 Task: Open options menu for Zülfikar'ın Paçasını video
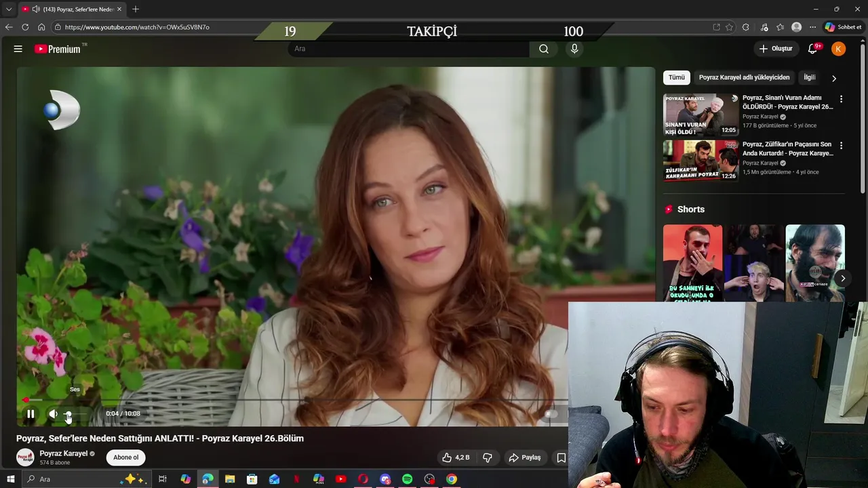tap(841, 146)
